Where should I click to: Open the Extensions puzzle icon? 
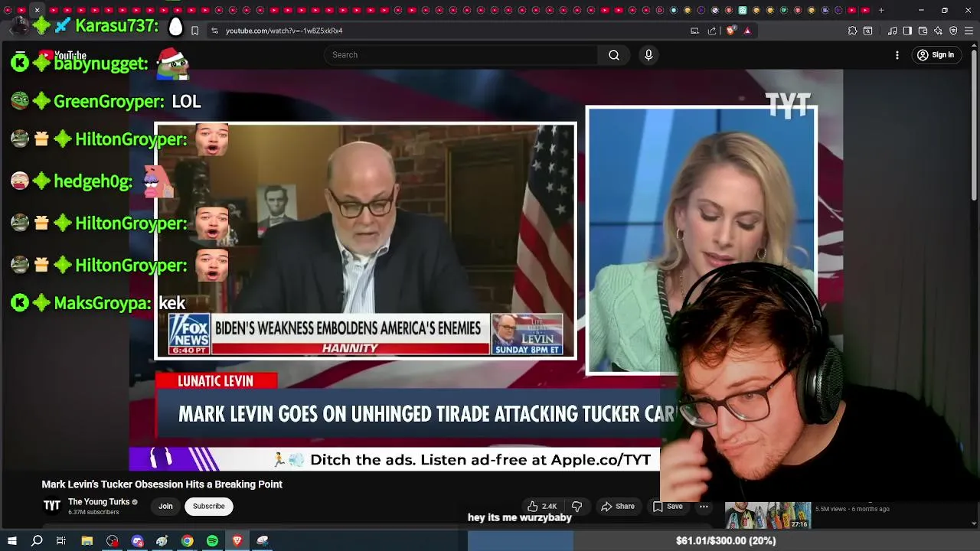pyautogui.click(x=852, y=31)
